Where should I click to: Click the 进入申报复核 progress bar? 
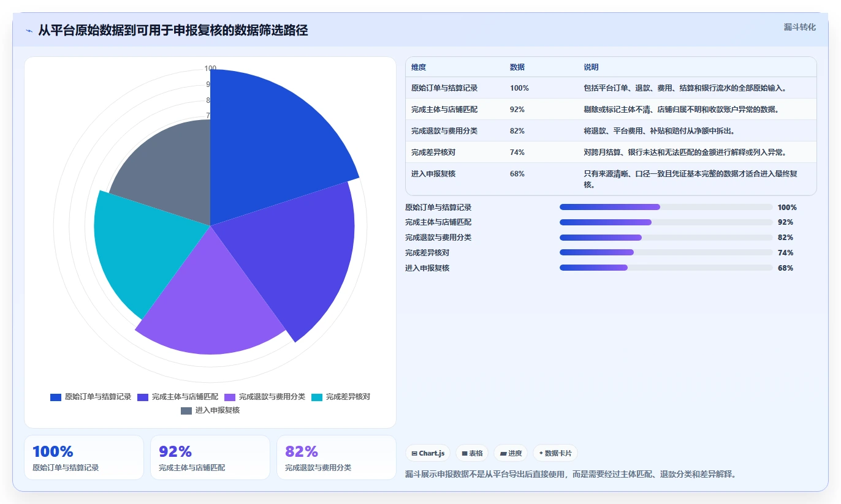666,268
